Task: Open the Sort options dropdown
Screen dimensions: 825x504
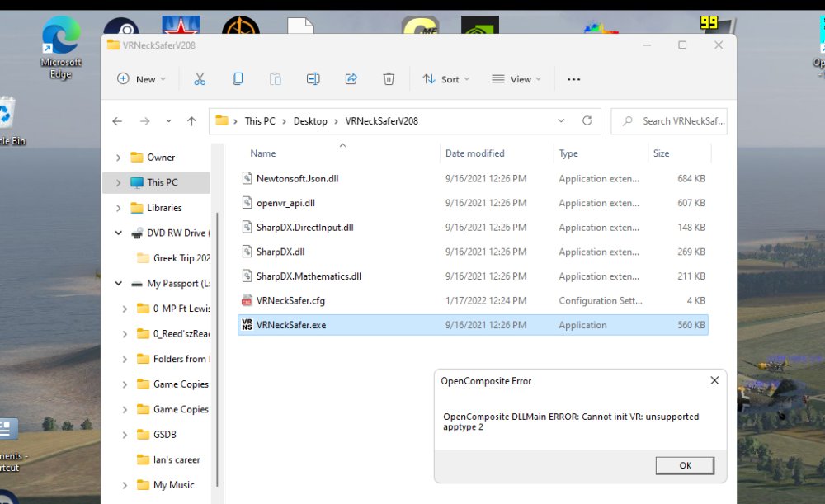Action: (445, 79)
